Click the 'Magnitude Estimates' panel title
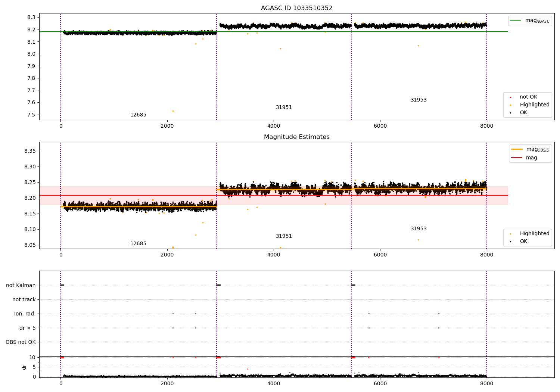 [296, 137]
